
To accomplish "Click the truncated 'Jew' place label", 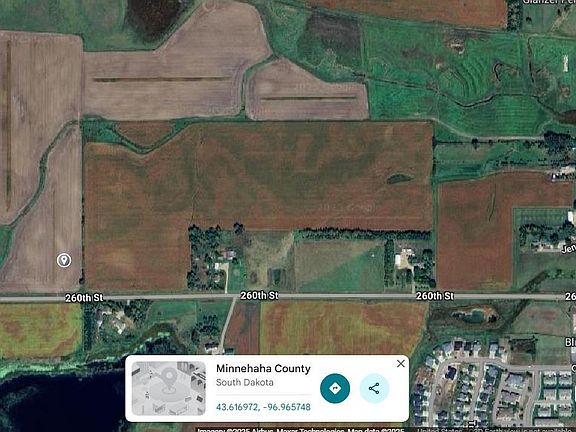I will [569, 249].
